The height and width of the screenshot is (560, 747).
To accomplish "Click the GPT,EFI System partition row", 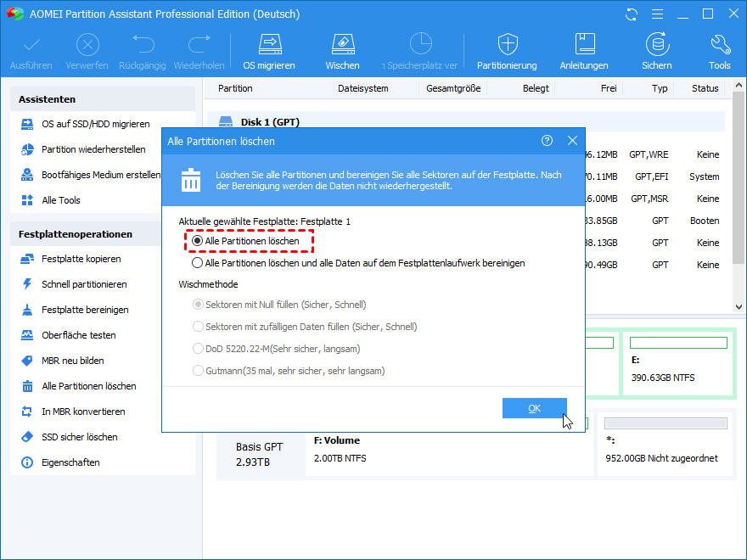I will tap(654, 176).
